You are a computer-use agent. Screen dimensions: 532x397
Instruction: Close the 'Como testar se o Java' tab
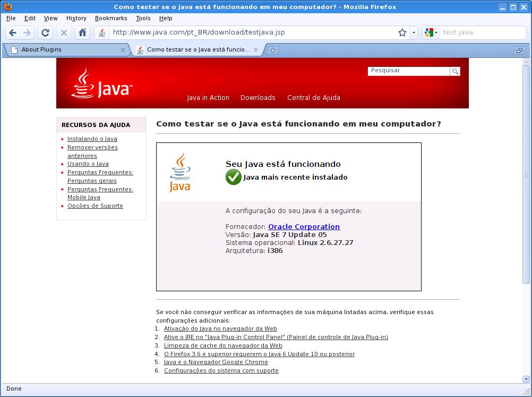(256, 50)
